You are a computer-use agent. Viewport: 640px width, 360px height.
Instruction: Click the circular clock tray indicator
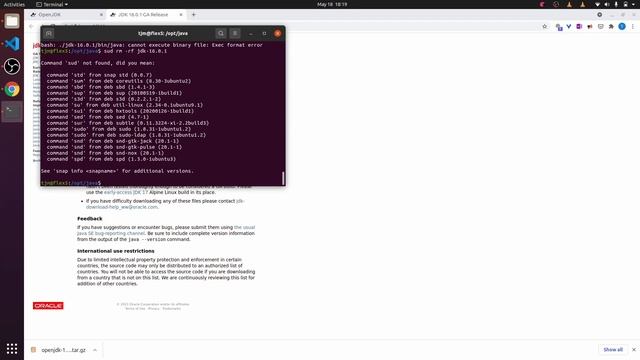pos(556,4)
